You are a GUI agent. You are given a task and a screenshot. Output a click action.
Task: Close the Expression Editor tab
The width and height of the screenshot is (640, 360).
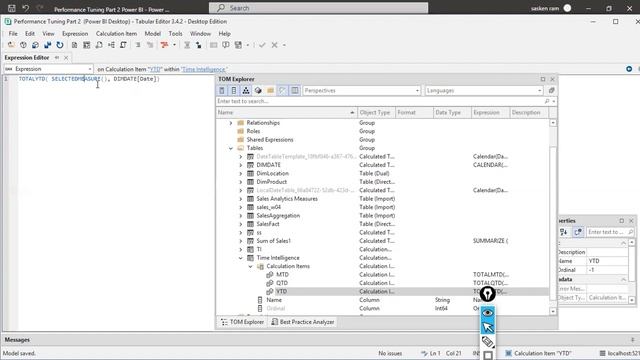pos(66,58)
